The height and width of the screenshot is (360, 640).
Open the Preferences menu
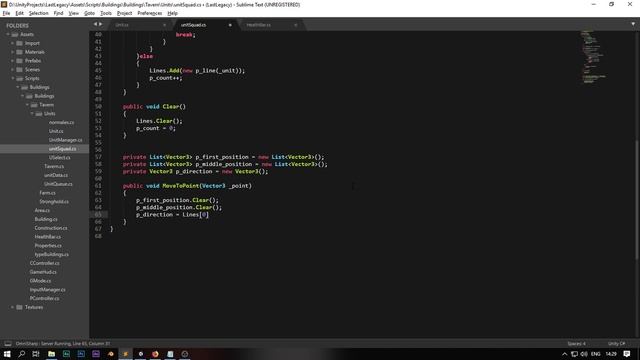pos(149,13)
